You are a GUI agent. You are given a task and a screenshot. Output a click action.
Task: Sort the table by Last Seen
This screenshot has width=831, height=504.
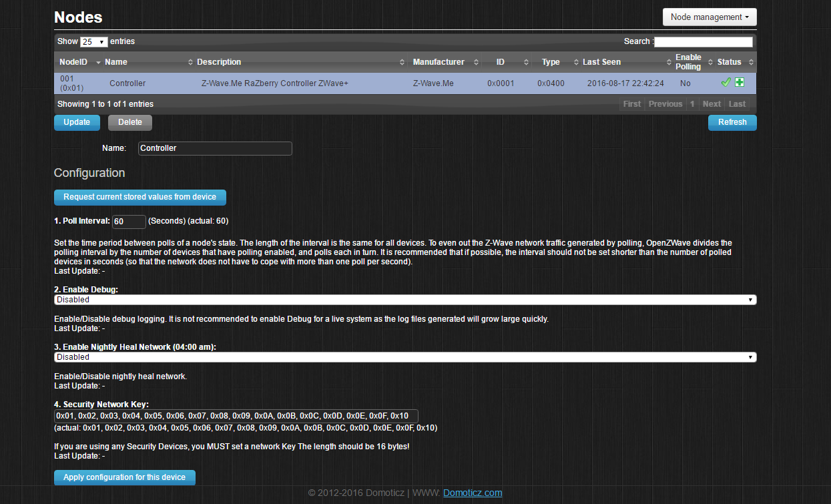click(601, 62)
